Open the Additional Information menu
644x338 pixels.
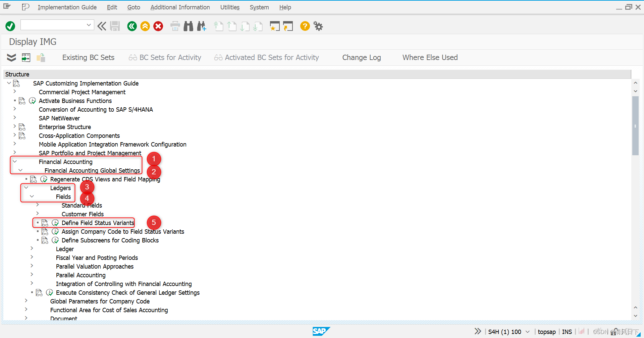click(x=180, y=7)
